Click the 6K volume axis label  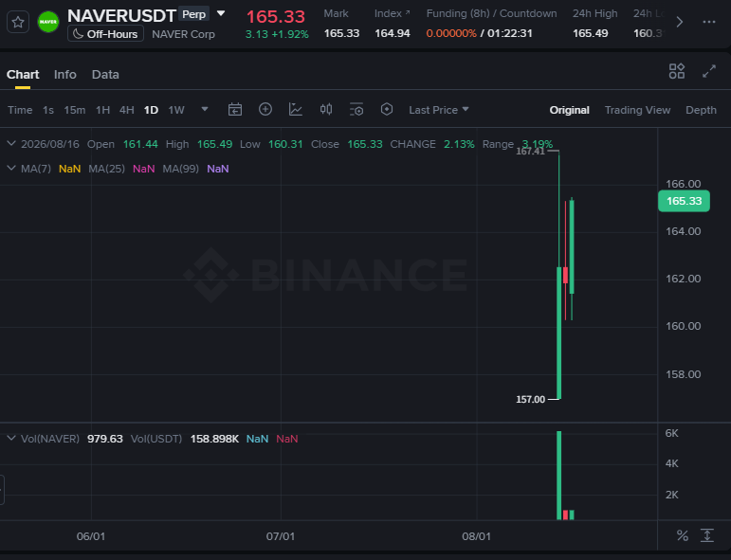[x=672, y=433]
